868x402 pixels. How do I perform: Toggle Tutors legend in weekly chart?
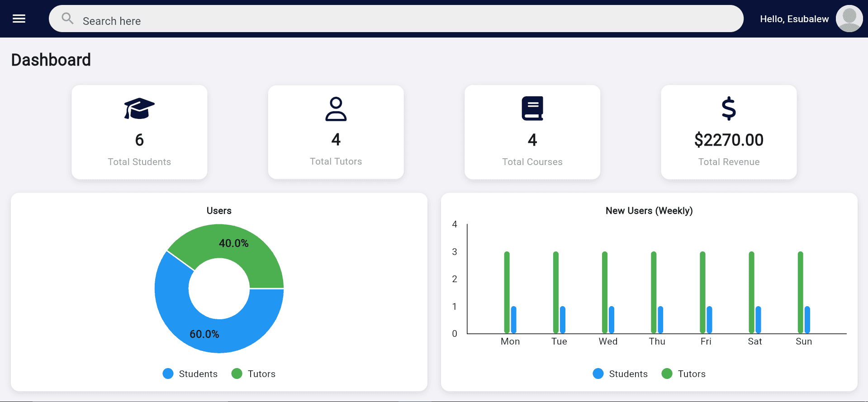click(683, 374)
